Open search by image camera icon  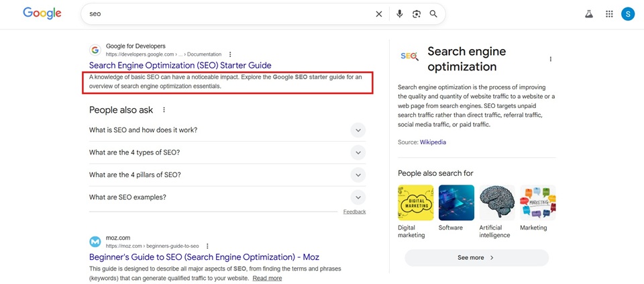click(x=417, y=14)
